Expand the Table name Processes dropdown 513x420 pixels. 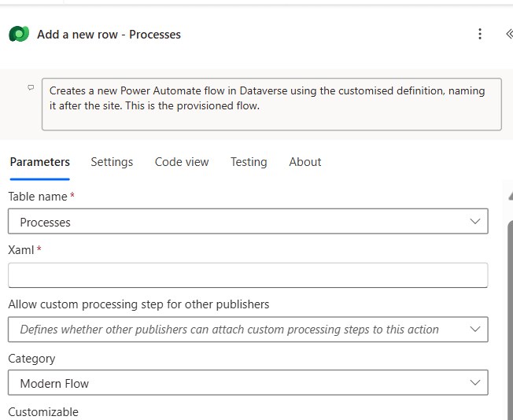coord(248,221)
